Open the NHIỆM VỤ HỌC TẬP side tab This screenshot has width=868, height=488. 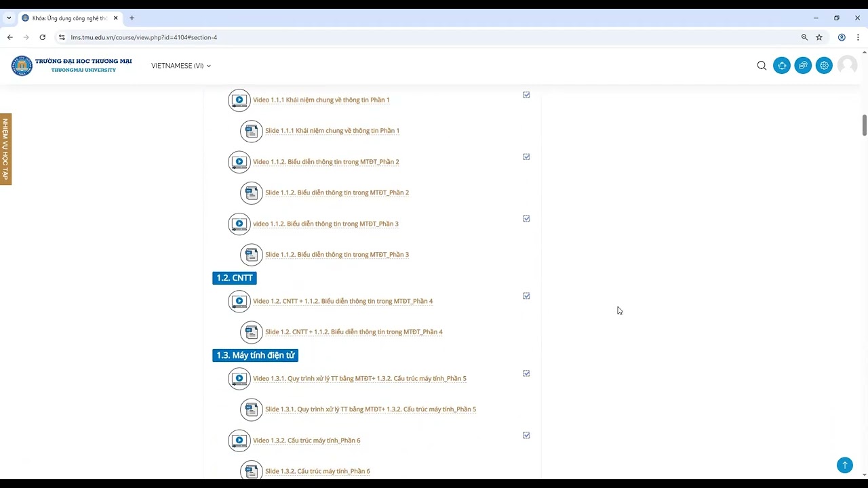tap(5, 149)
